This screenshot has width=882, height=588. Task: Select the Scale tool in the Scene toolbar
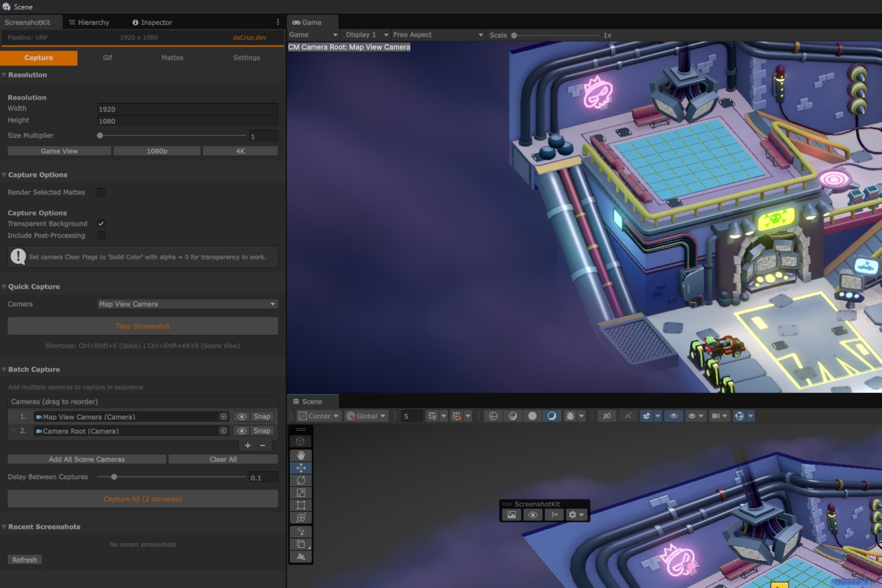[301, 493]
